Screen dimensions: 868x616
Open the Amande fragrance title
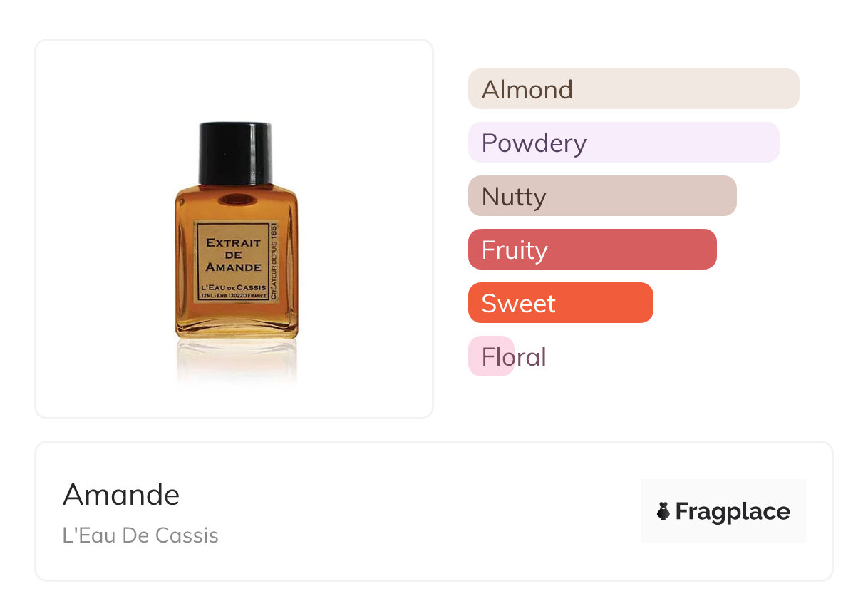point(121,494)
